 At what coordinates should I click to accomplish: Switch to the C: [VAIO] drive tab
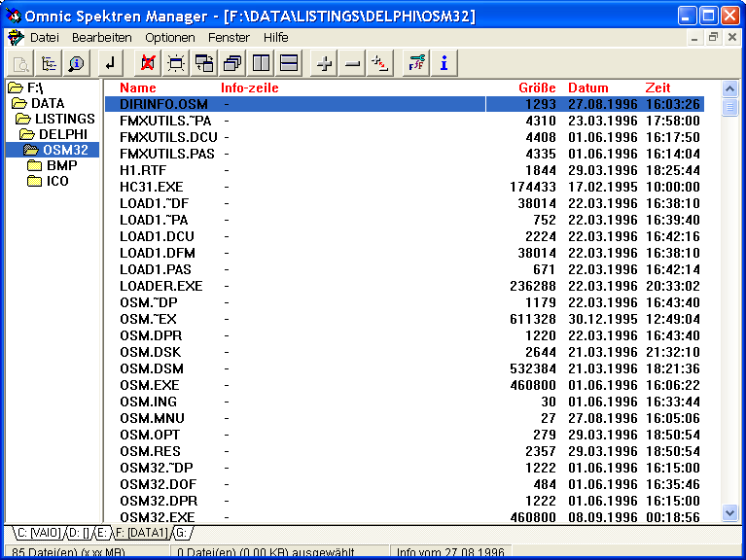click(x=38, y=533)
